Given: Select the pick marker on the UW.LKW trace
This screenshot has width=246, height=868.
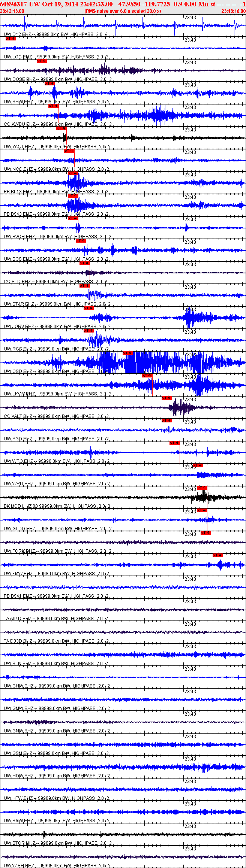Looking at the screenshot, I should pos(147,376).
